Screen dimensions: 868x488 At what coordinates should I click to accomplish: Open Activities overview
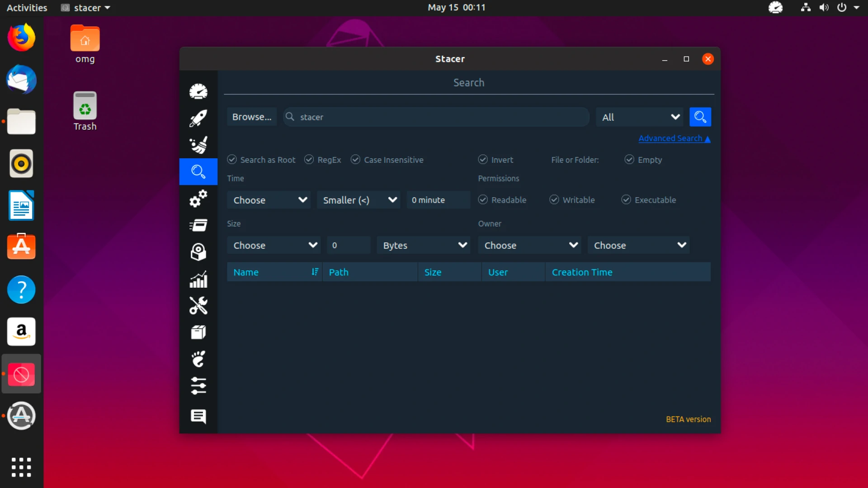[27, 7]
